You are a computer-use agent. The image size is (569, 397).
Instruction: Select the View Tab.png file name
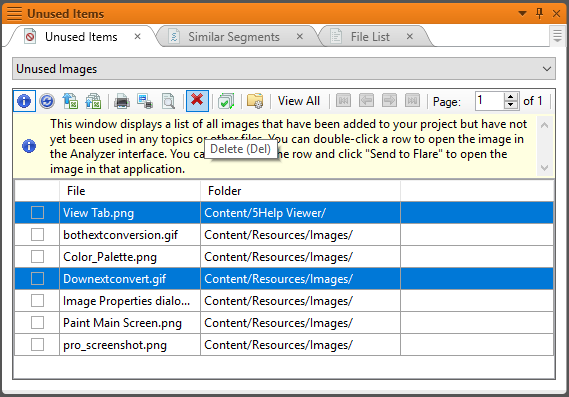[x=98, y=213]
